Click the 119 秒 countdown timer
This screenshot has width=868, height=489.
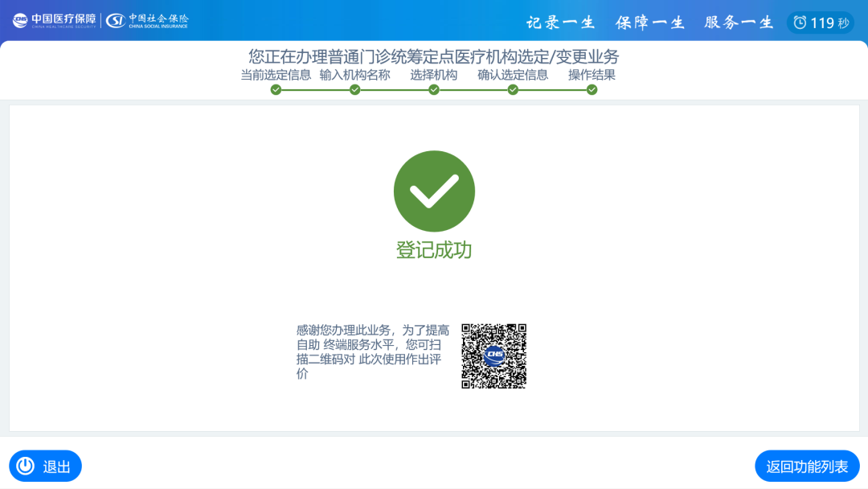pyautogui.click(x=821, y=23)
